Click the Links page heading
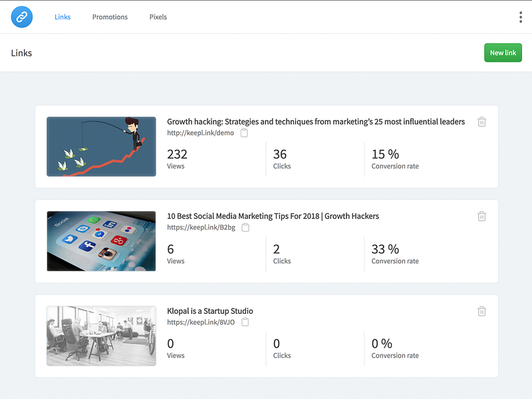 [21, 53]
